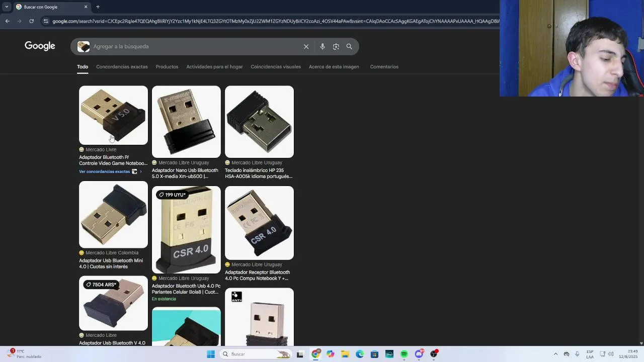This screenshot has width=644, height=362.
Task: Open volume control in system tray
Action: 611,354
